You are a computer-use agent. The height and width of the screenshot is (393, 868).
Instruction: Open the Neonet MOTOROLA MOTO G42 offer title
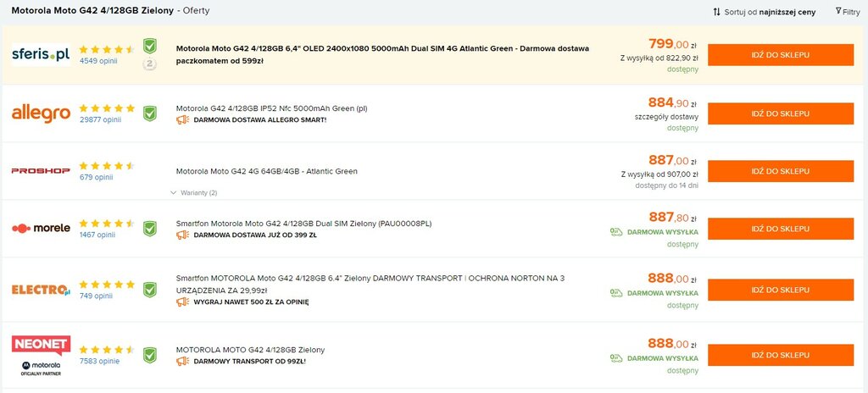click(250, 350)
